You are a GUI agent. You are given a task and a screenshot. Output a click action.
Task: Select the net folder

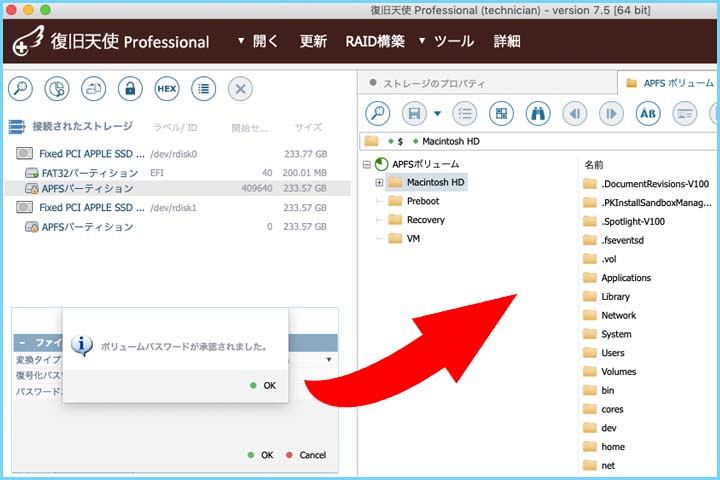point(599,466)
